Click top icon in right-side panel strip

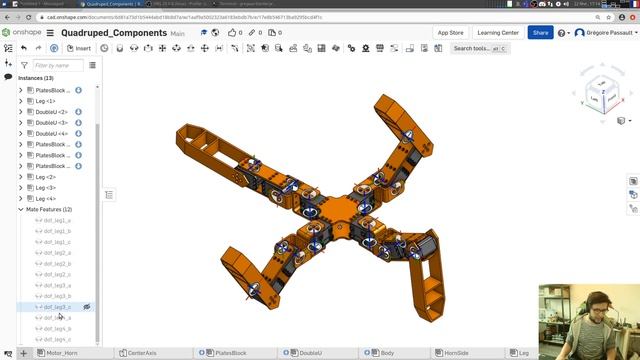(x=633, y=181)
